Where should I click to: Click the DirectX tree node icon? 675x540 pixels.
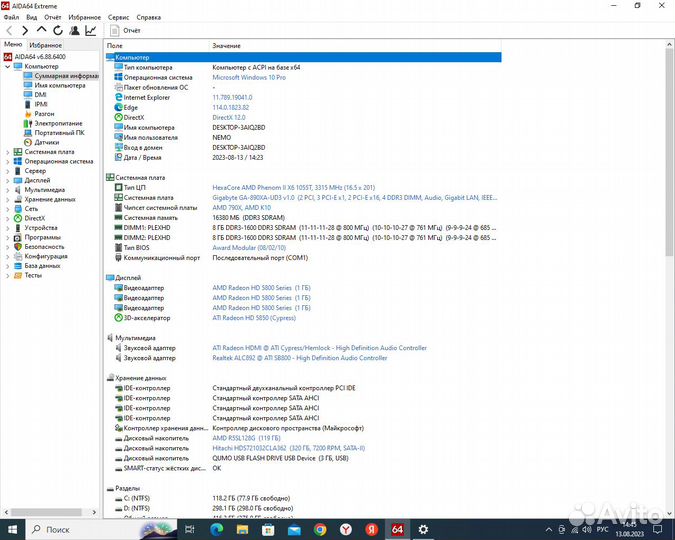(18, 218)
